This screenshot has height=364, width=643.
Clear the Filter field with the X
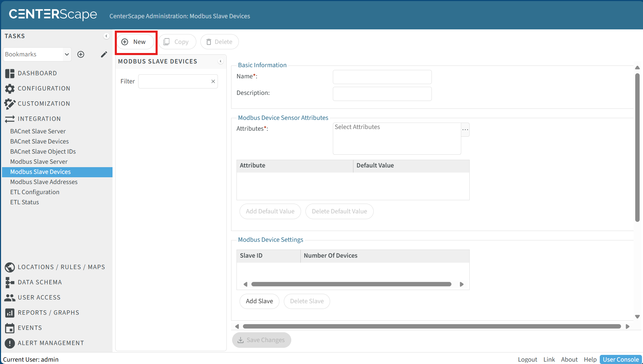[x=213, y=81]
